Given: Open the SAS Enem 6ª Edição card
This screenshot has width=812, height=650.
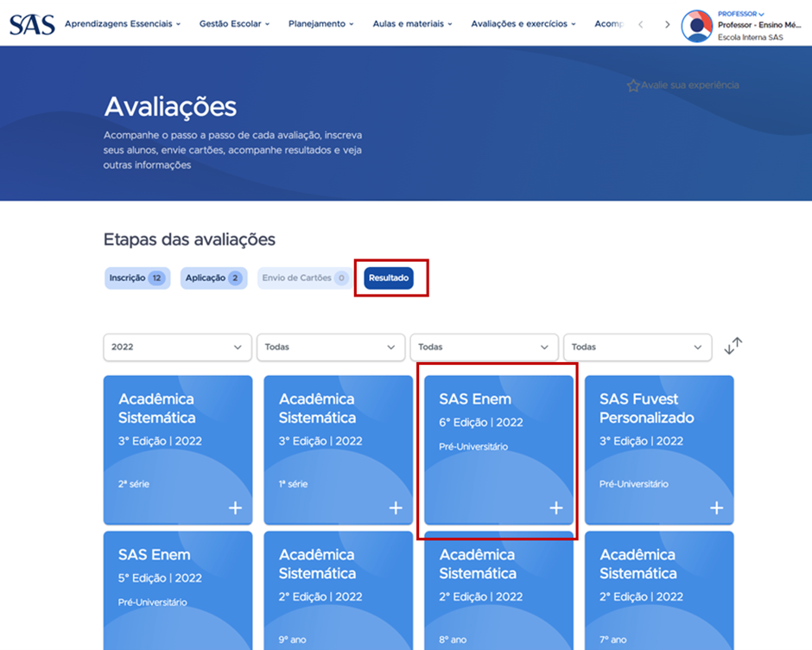Looking at the screenshot, I should (x=499, y=450).
